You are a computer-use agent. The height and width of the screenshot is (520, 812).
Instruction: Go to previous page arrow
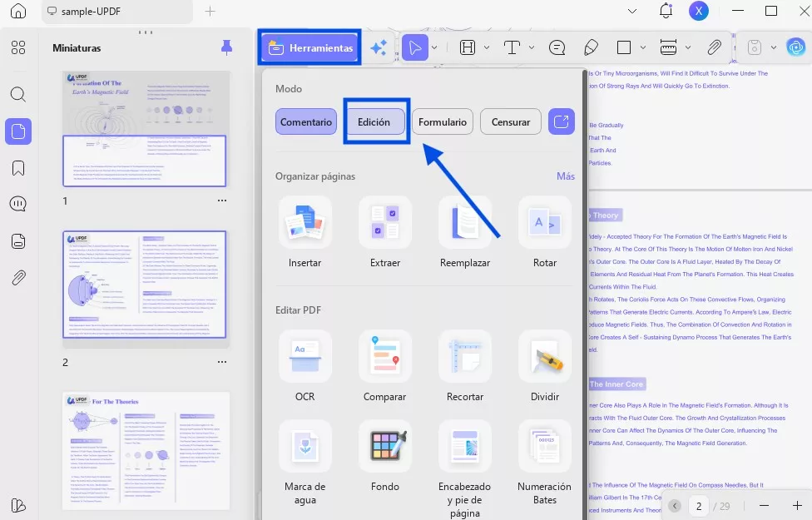(675, 506)
